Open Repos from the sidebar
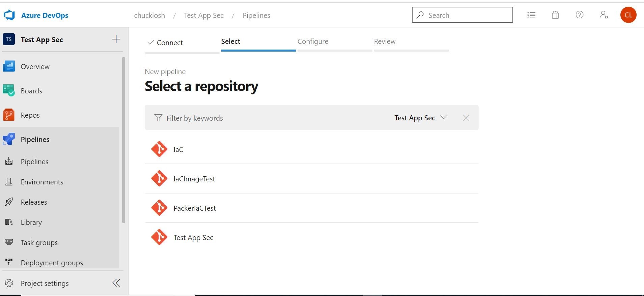This screenshot has height=296, width=644. click(x=30, y=115)
